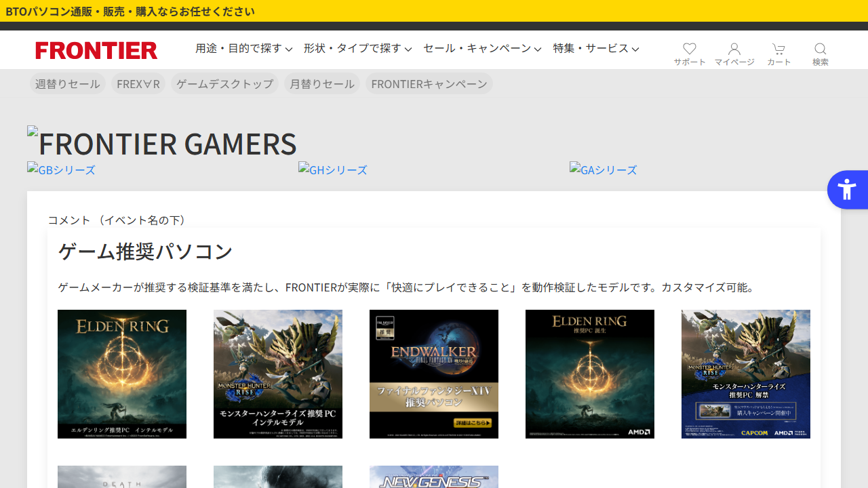Open the GAシリーズ link
This screenshot has height=488, width=868.
(x=604, y=169)
